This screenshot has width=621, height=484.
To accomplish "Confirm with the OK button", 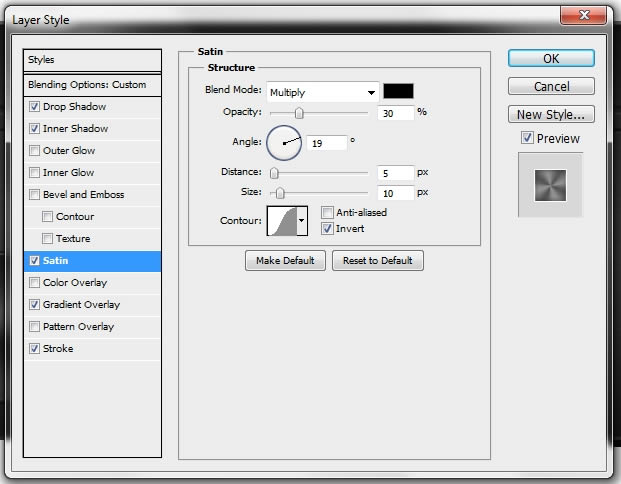I will click(551, 58).
